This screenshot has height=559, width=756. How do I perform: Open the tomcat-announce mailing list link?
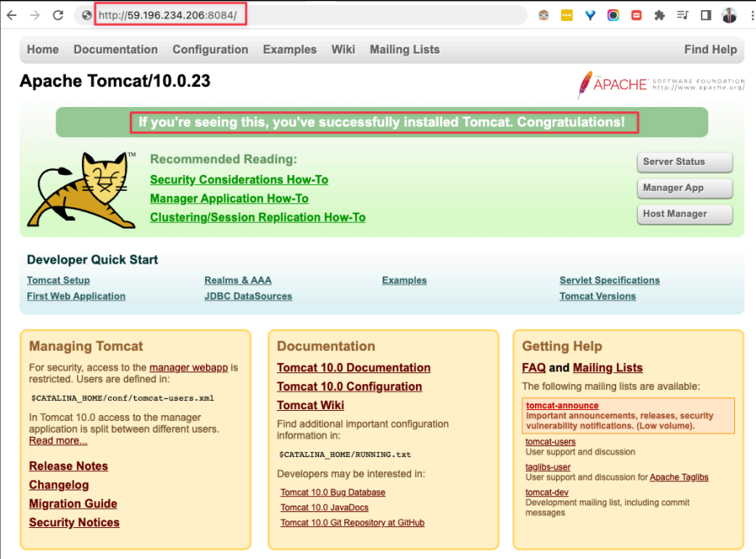point(562,406)
